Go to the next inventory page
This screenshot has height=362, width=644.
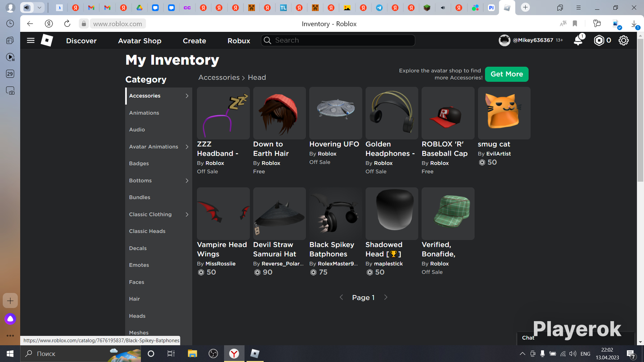coord(386,297)
